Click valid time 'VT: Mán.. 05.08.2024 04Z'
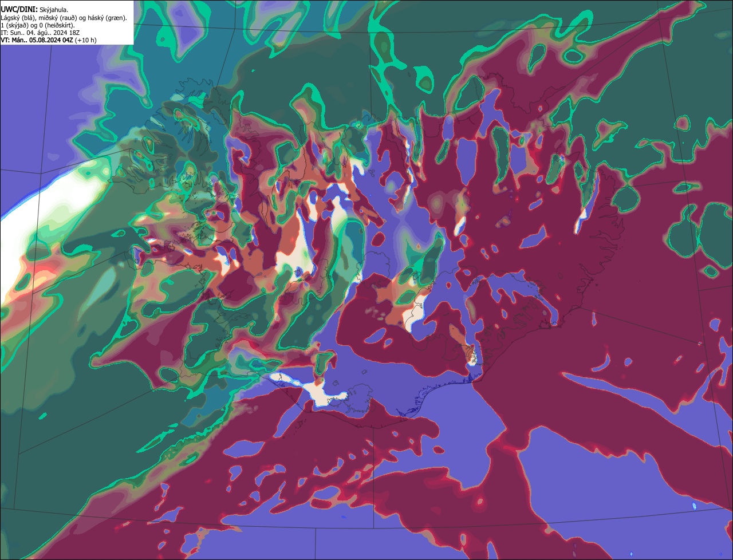 pyautogui.click(x=36, y=40)
